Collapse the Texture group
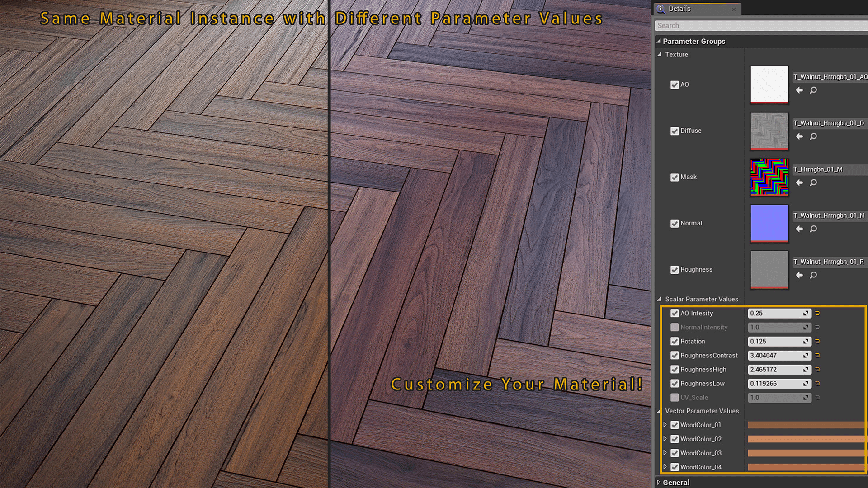The width and height of the screenshot is (868, 488). [660, 54]
